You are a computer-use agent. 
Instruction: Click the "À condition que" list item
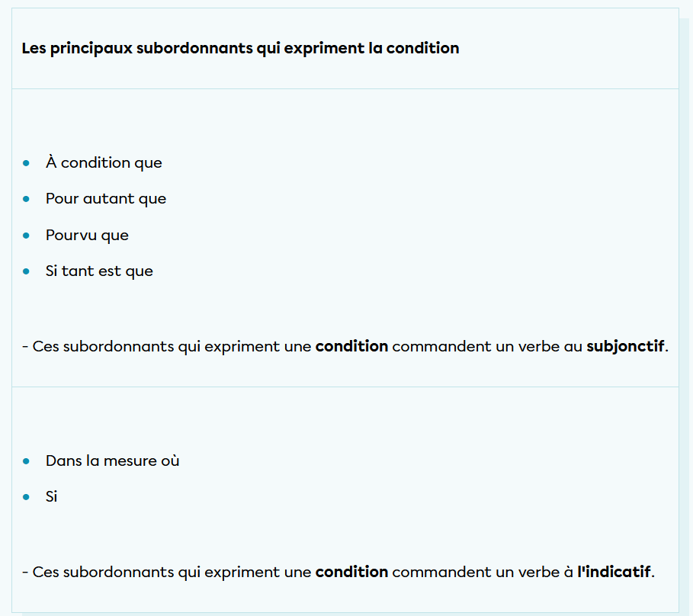[x=104, y=162]
